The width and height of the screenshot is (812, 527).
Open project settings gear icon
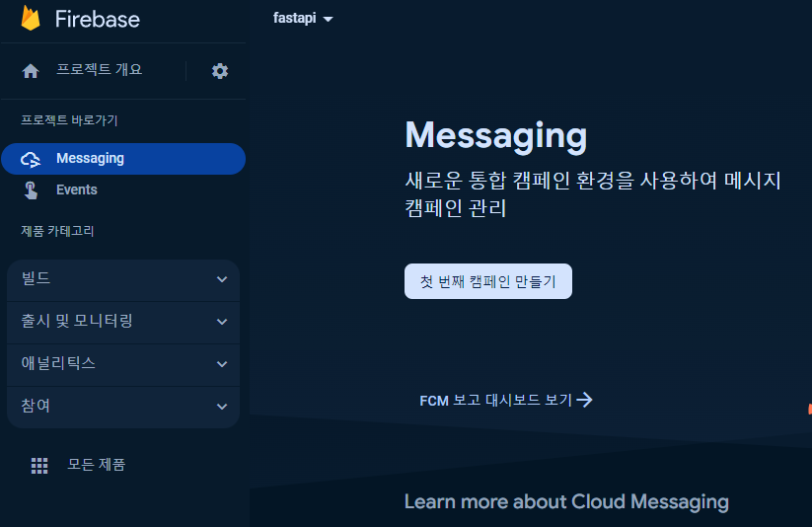point(220,71)
